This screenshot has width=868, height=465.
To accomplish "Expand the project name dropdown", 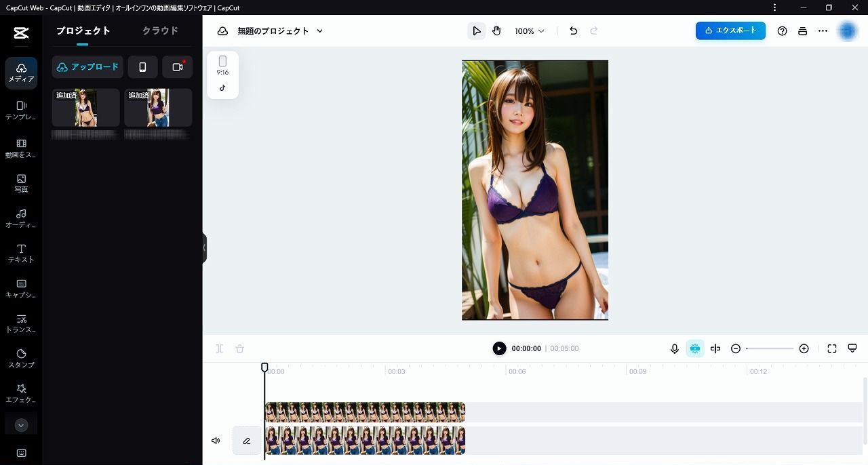I will coord(320,31).
